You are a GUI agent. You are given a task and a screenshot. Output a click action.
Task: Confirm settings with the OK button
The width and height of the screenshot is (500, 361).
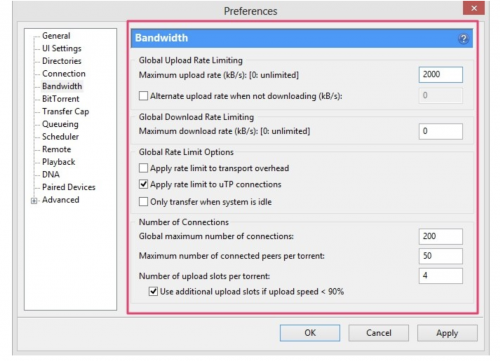point(310,333)
